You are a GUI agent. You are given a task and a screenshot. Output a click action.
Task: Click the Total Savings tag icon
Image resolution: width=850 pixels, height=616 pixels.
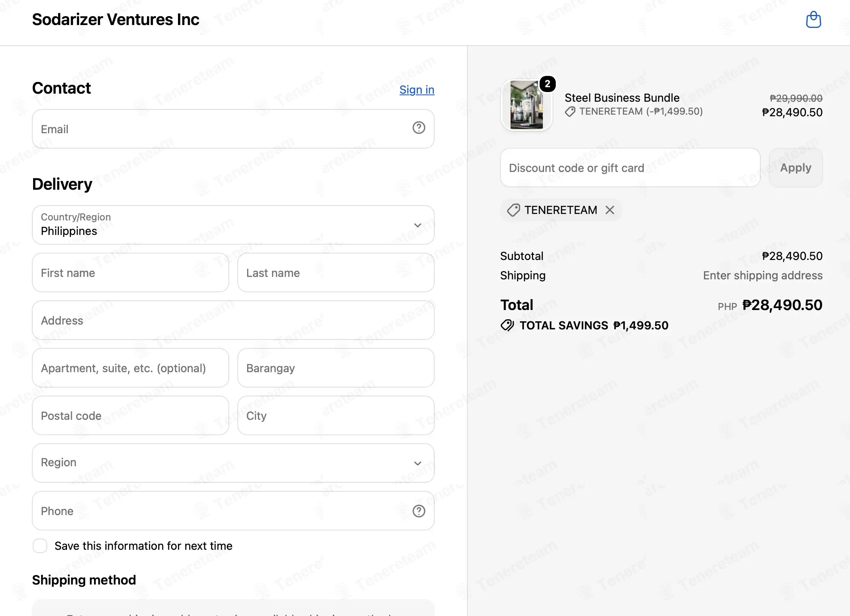pos(507,325)
